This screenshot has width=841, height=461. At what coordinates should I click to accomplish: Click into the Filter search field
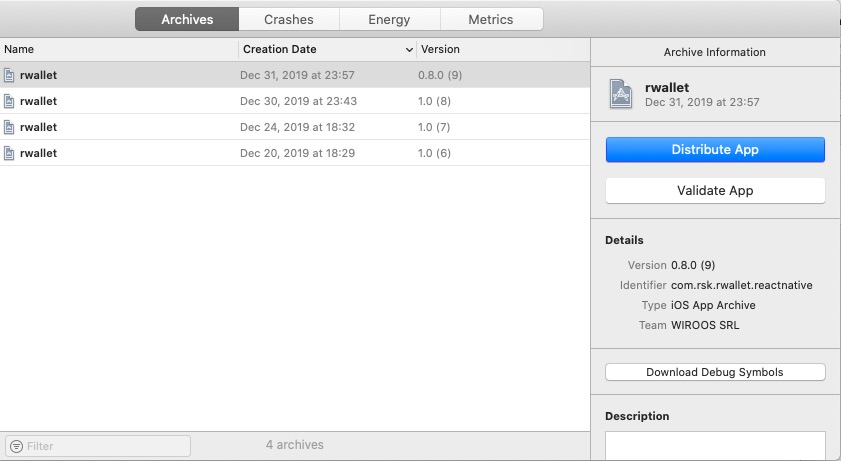click(98, 446)
